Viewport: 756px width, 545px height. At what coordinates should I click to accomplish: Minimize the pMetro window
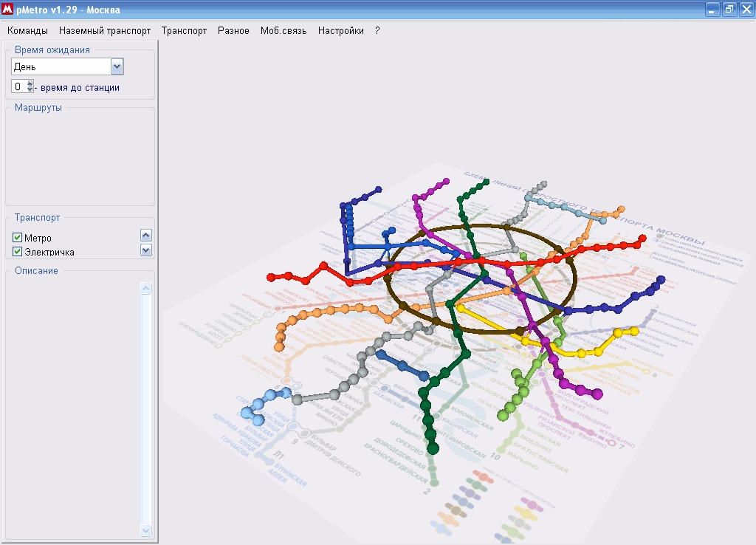[x=712, y=9]
